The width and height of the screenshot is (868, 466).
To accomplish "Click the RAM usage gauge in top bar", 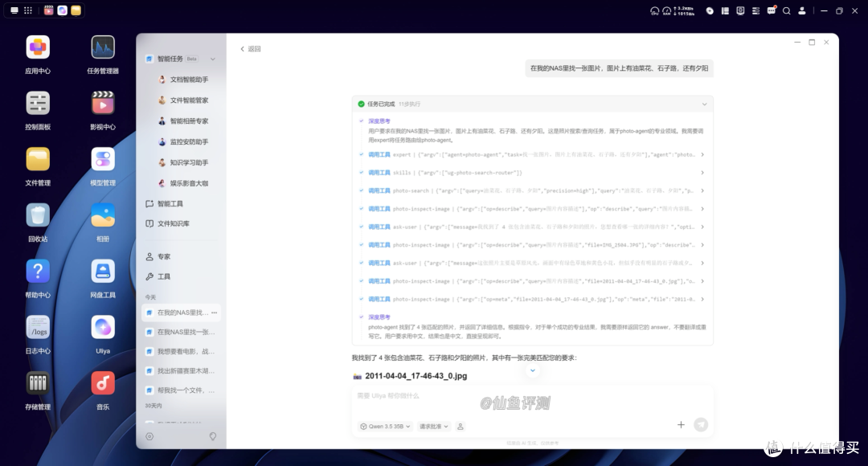I will 666,10.
